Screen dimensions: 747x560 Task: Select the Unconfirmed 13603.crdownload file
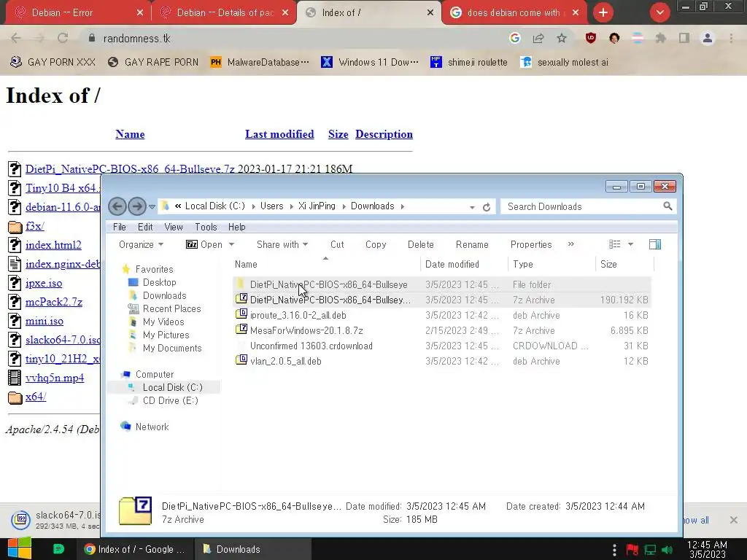coord(442,346)
